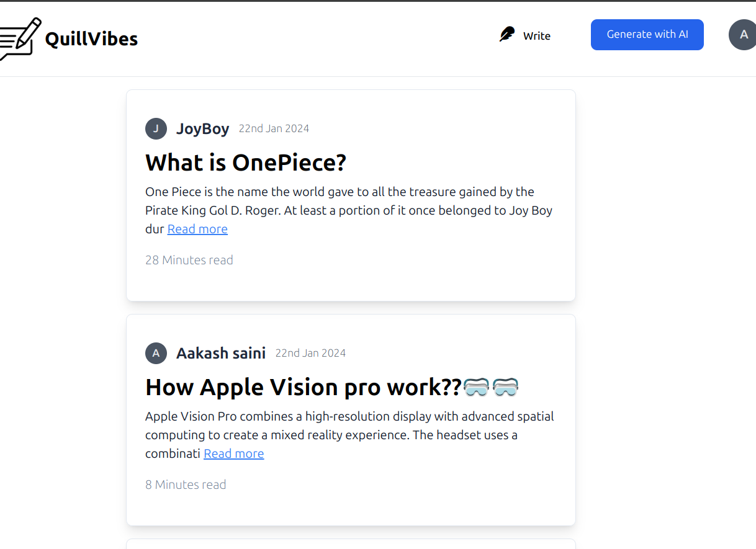Click the Aakash saini author name
The width and height of the screenshot is (756, 549).
(220, 354)
